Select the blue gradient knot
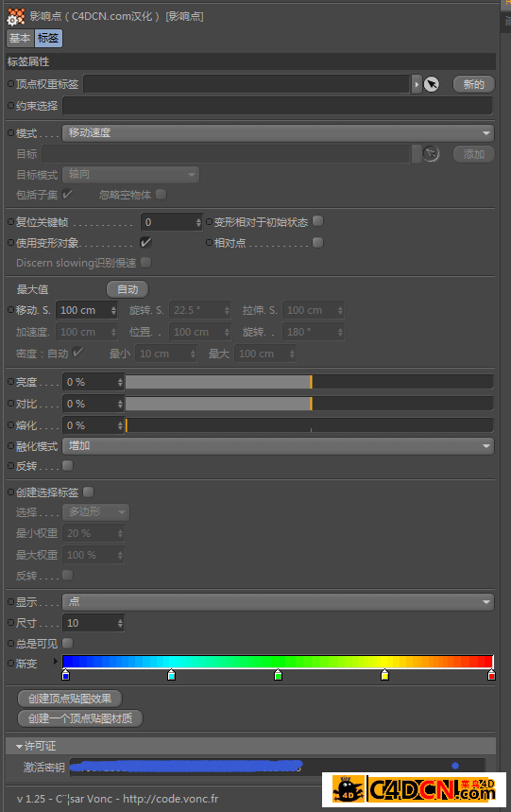 pos(66,675)
